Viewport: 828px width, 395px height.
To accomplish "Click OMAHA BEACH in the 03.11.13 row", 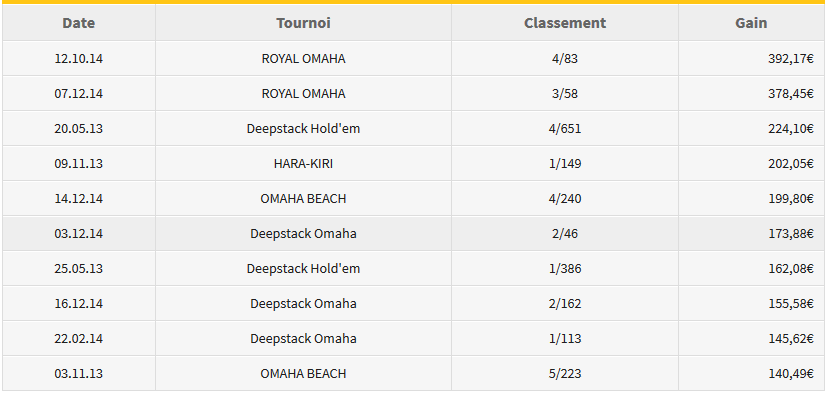I will coord(303,373).
